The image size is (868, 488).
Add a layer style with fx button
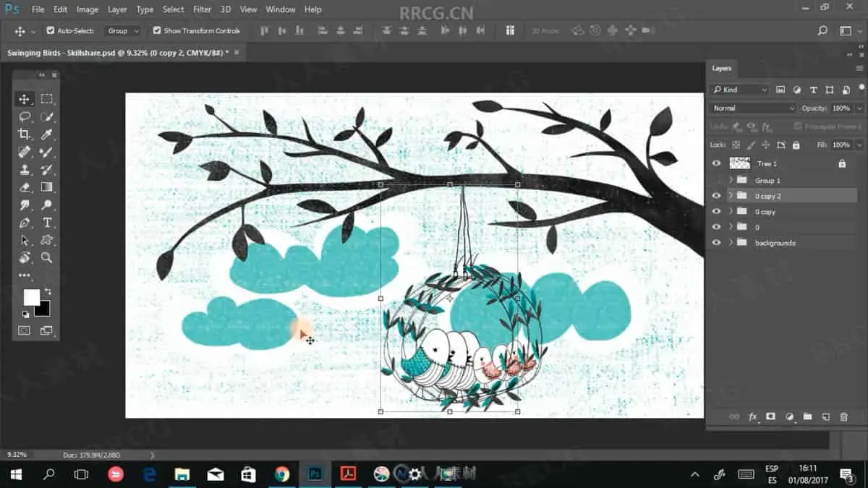point(752,417)
